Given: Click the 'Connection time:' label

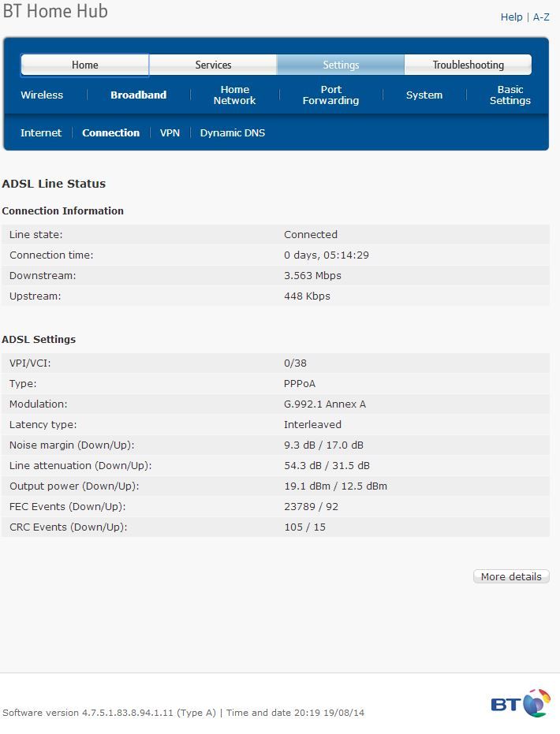Looking at the screenshot, I should click(x=51, y=255).
